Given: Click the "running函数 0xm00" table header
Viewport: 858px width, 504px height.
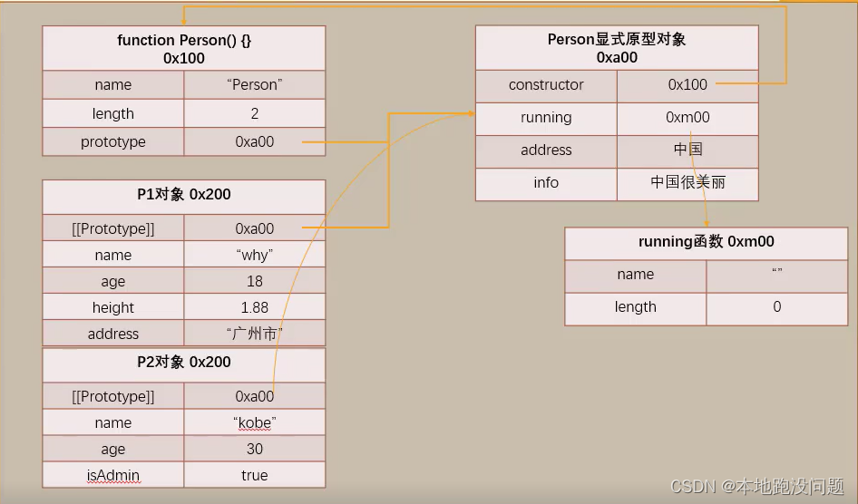Looking at the screenshot, I should click(x=707, y=243).
